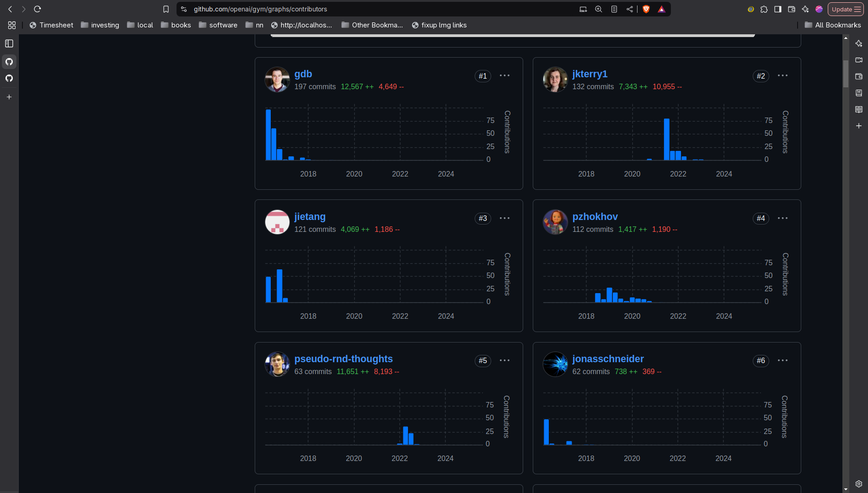Open bookmarks book icon in right sidebar

(x=859, y=93)
